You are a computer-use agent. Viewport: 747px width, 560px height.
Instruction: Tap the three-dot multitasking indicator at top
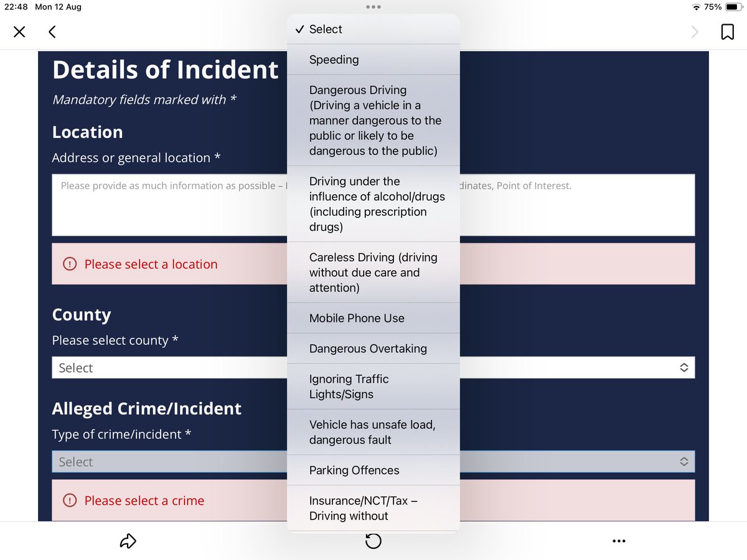pos(374,7)
